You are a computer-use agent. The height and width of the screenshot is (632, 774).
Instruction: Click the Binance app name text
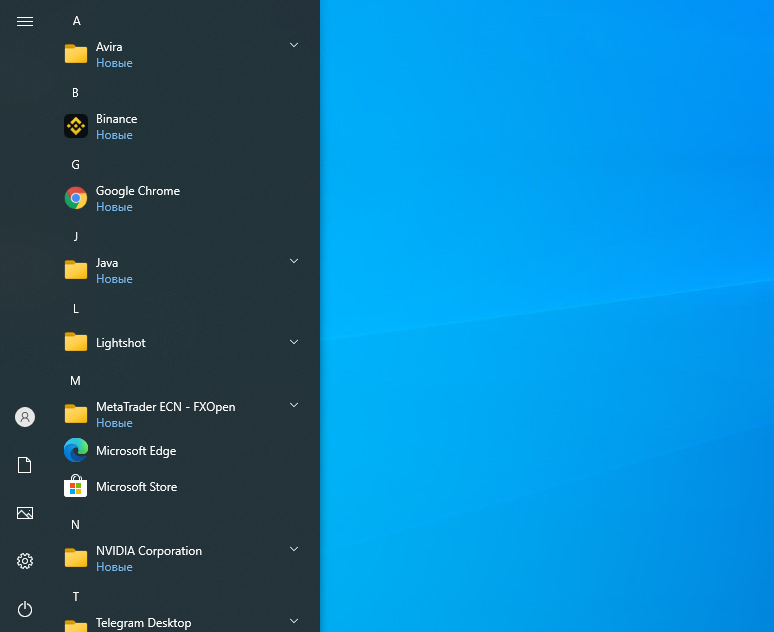click(116, 119)
